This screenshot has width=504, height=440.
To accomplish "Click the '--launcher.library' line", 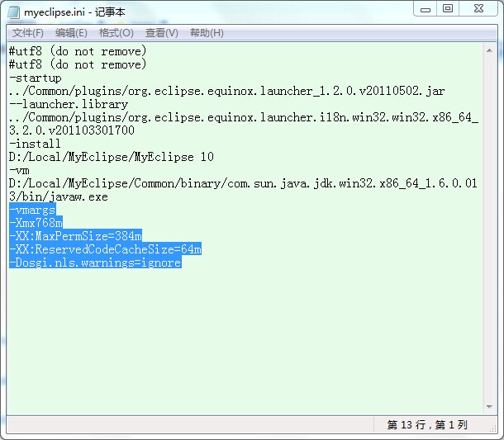I will coord(69,104).
